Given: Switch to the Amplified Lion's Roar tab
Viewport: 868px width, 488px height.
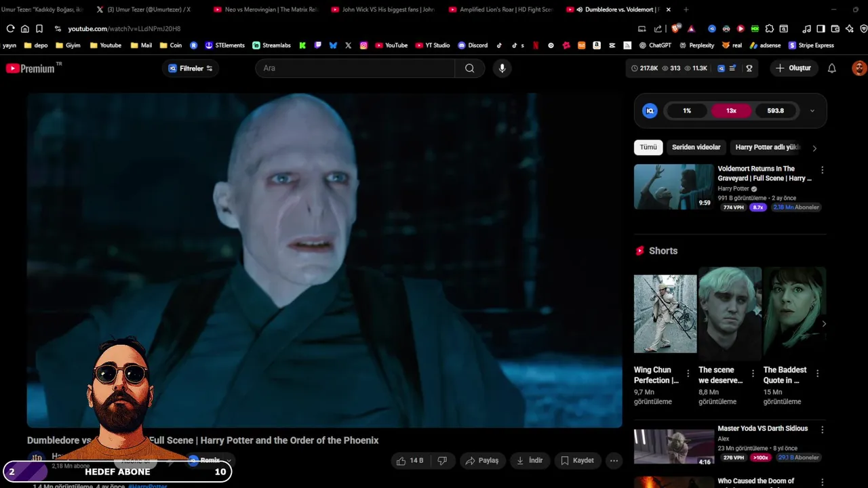Looking at the screenshot, I should 500,9.
